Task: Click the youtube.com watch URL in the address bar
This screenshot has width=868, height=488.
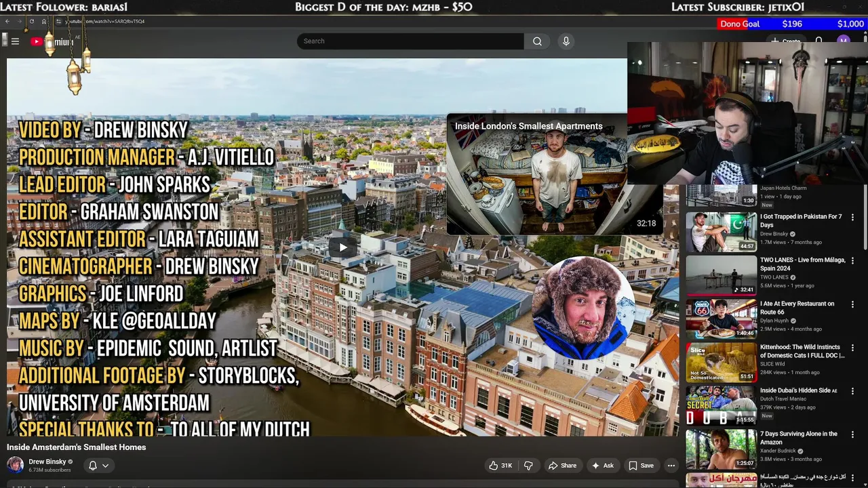Action: [x=105, y=21]
